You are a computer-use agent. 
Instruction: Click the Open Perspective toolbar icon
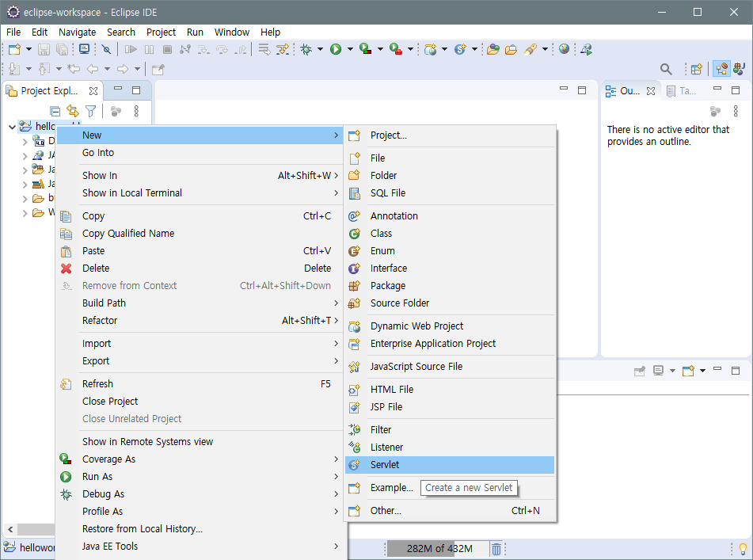696,69
